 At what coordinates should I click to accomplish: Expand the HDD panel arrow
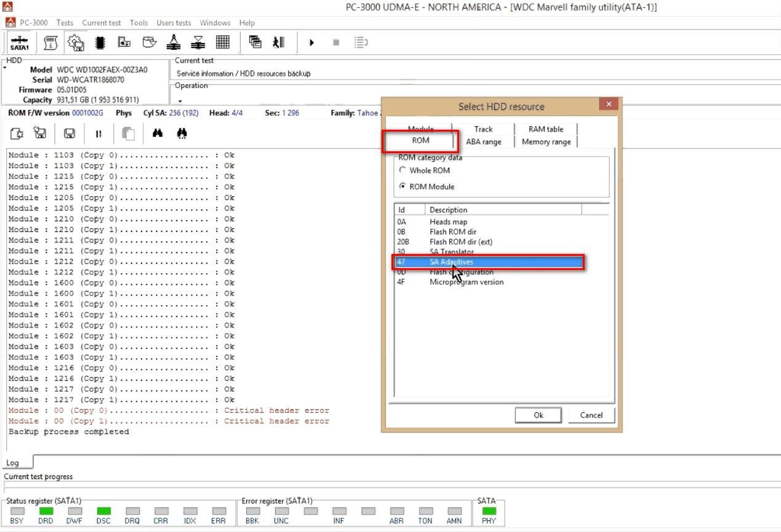[x=6, y=68]
